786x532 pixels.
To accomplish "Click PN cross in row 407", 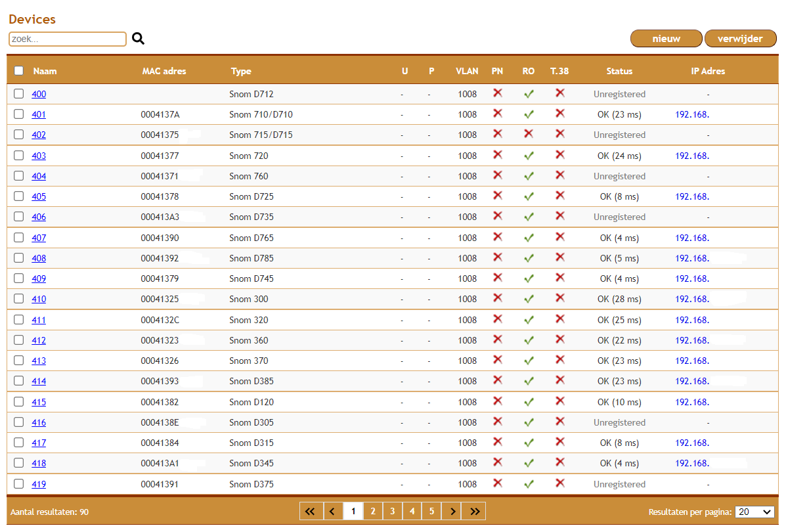I will 497,236.
